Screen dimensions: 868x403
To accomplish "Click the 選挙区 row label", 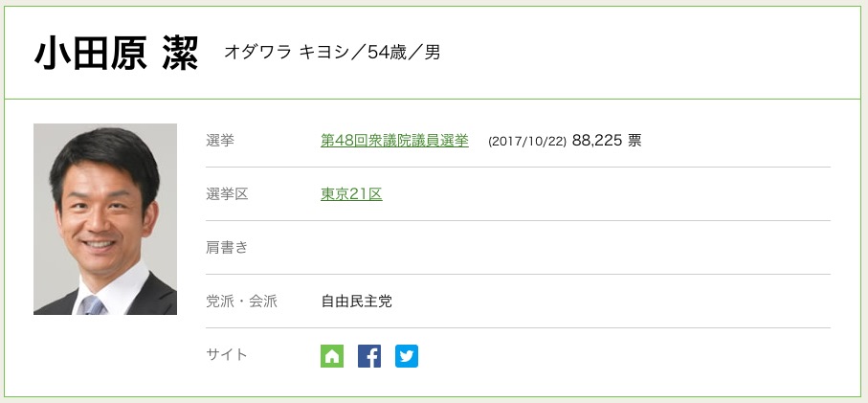I will [227, 194].
